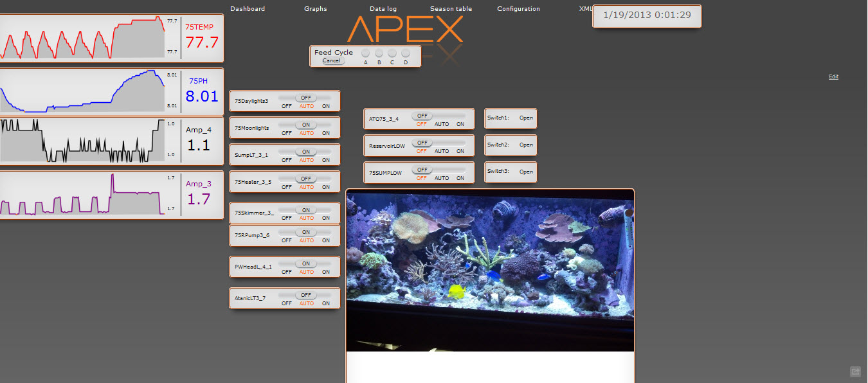The height and width of the screenshot is (383, 868).
Task: Go to the Data log page
Action: click(383, 9)
